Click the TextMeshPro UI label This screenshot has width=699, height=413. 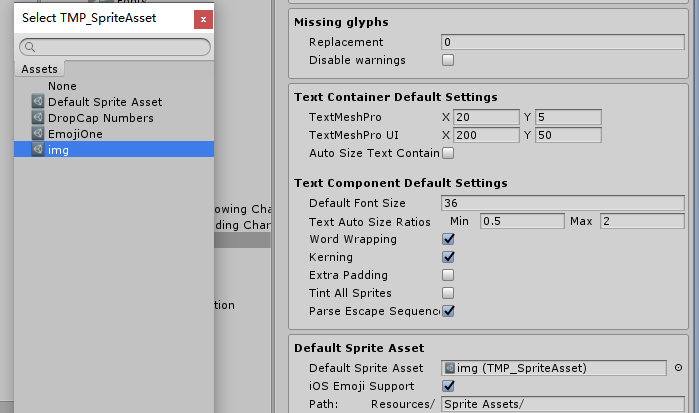354,135
